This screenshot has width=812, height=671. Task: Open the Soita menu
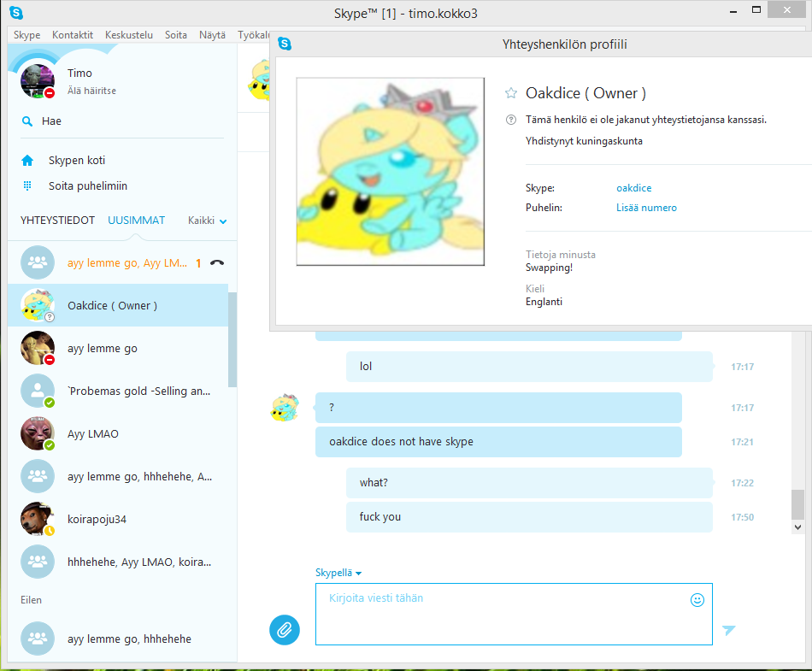[x=175, y=35]
